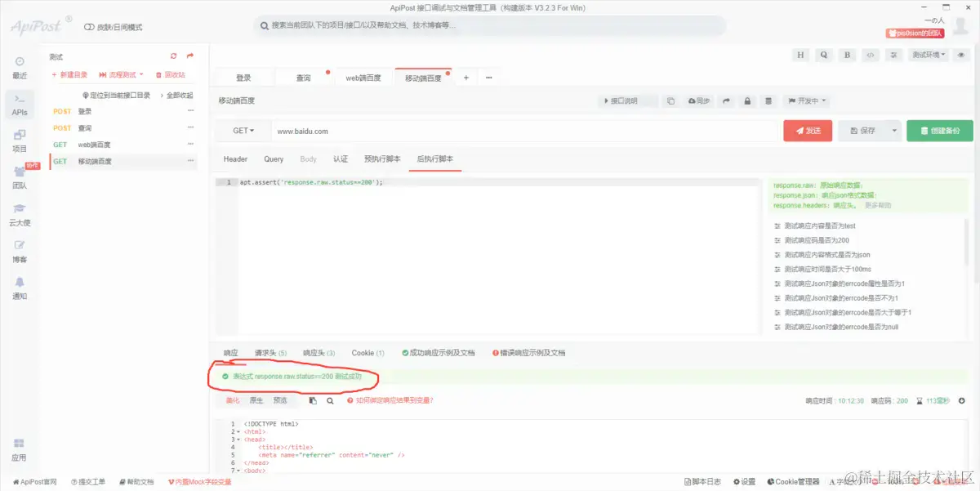Click the code </> toolbar icon
980x491 pixels.
[x=871, y=55]
